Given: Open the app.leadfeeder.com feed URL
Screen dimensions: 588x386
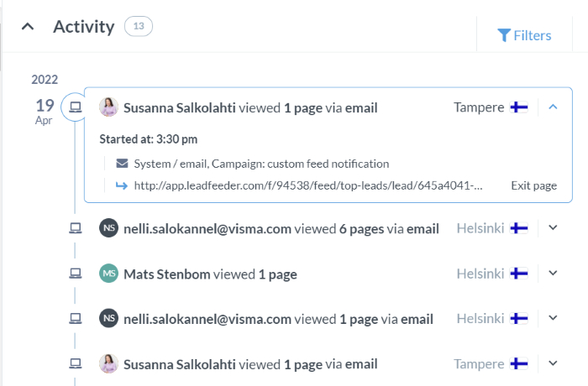Looking at the screenshot, I should click(308, 185).
